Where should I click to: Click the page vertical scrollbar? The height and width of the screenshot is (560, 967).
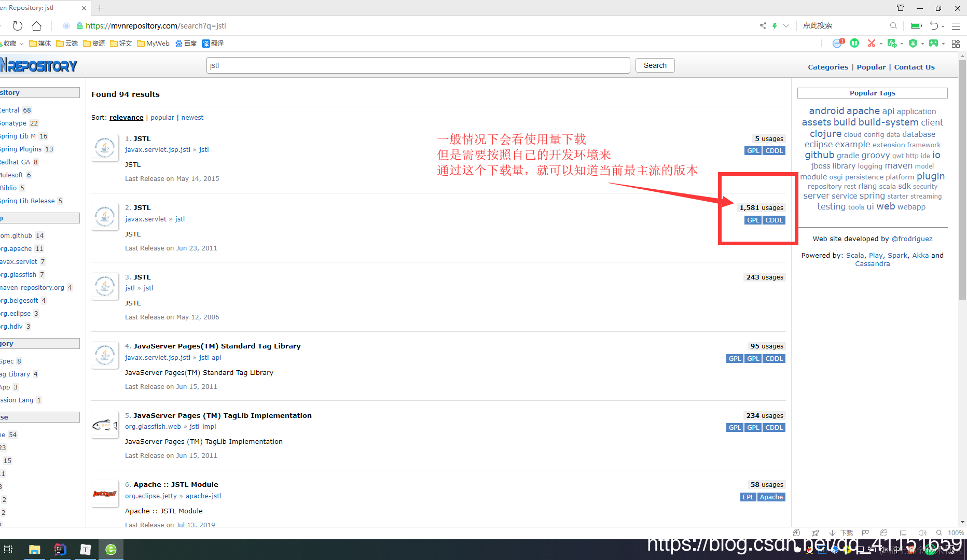[962, 180]
